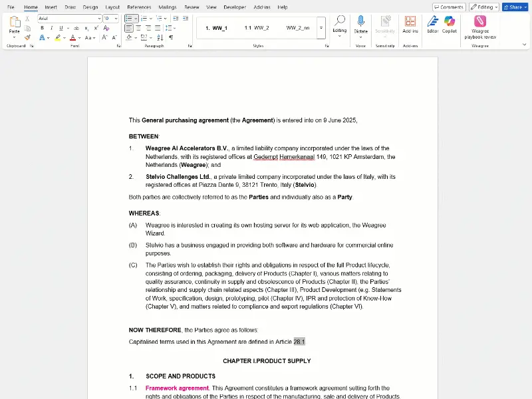Image resolution: width=532 pixels, height=399 pixels.
Task: Sort text alphabetically
Action: [160, 38]
